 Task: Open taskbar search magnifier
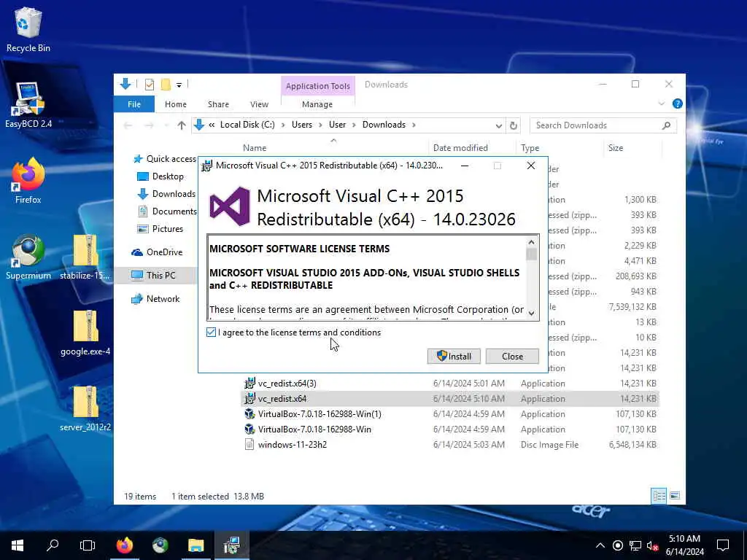click(53, 545)
